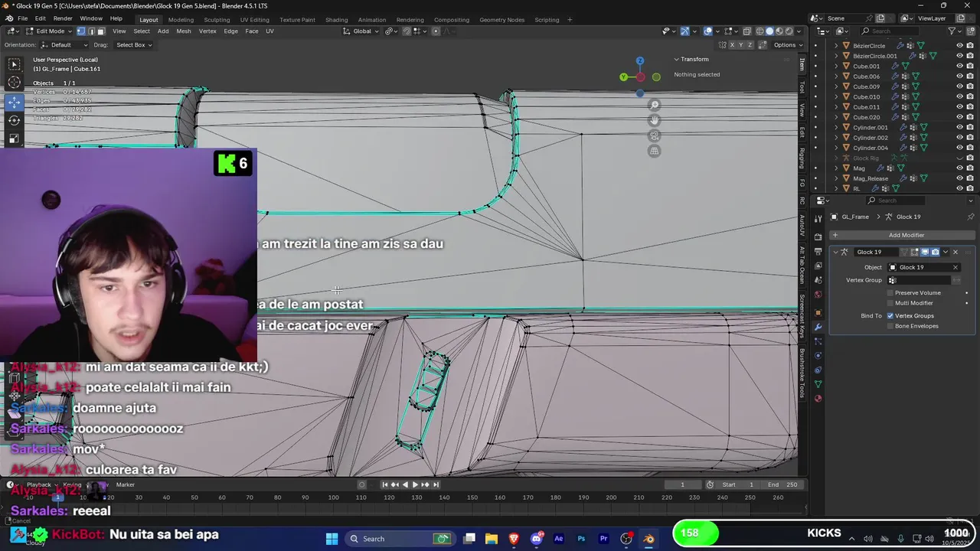This screenshot has height=551, width=980.
Task: Select solid viewport shading
Action: (x=769, y=31)
